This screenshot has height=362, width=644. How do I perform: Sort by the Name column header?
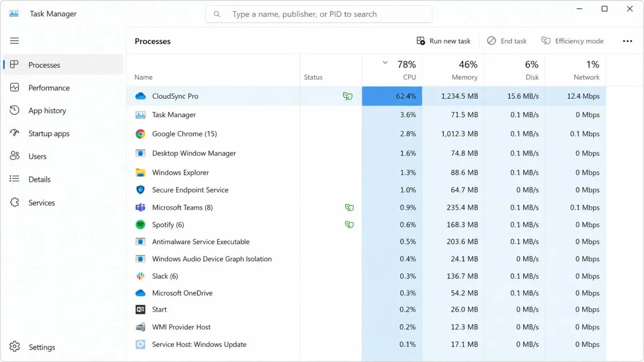[x=213, y=70]
